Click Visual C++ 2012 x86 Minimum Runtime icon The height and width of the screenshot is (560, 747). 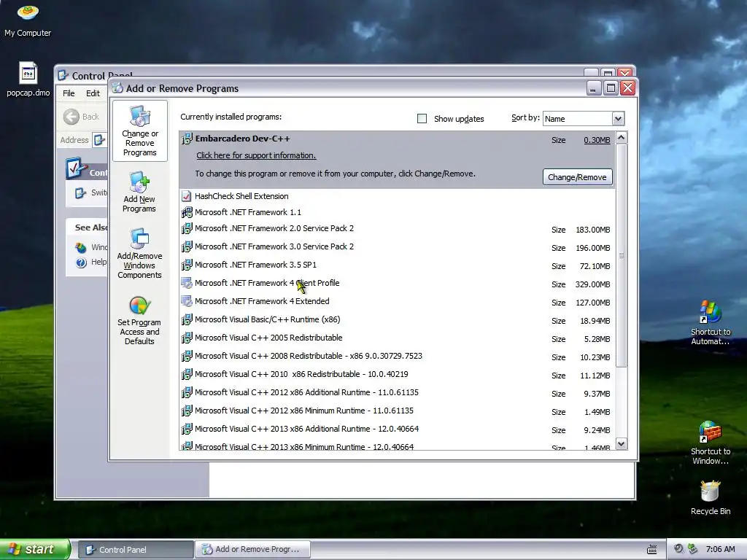tap(187, 411)
